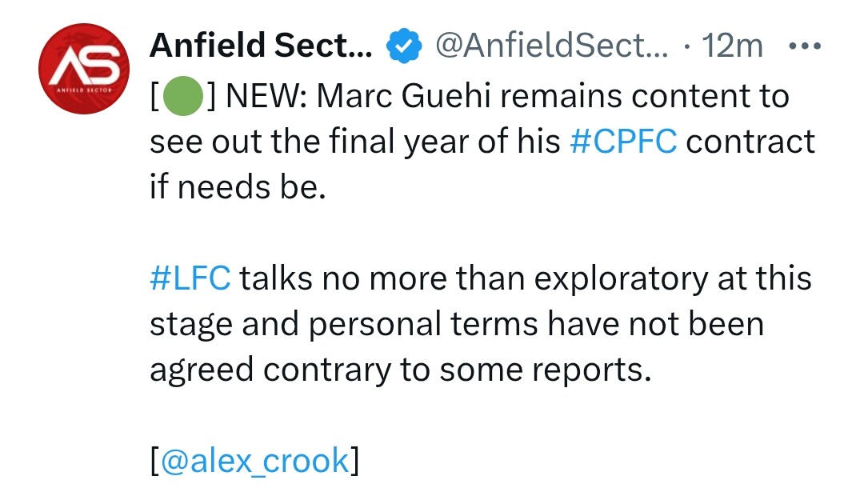Click the 12m timestamp

[732, 46]
